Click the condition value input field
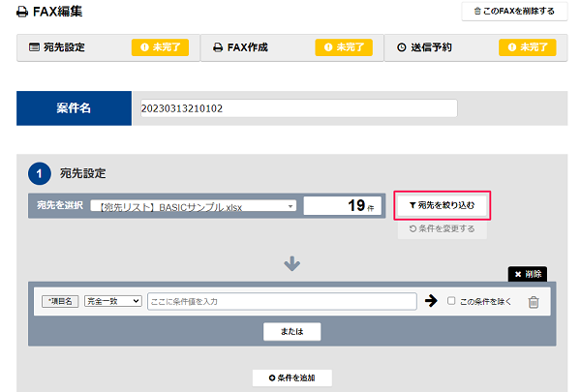The image size is (581, 392). [x=282, y=301]
